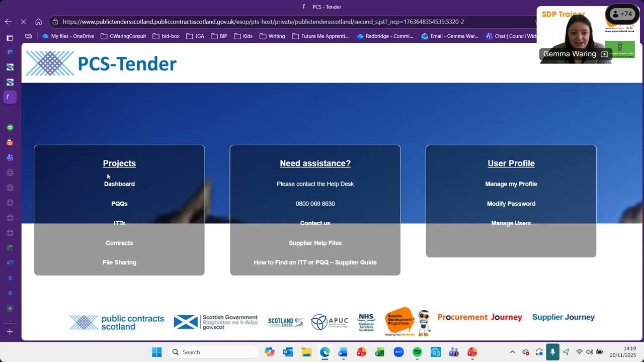Click the Scottish Government gov.scot logo
The height and width of the screenshot is (362, 644).
point(215,322)
